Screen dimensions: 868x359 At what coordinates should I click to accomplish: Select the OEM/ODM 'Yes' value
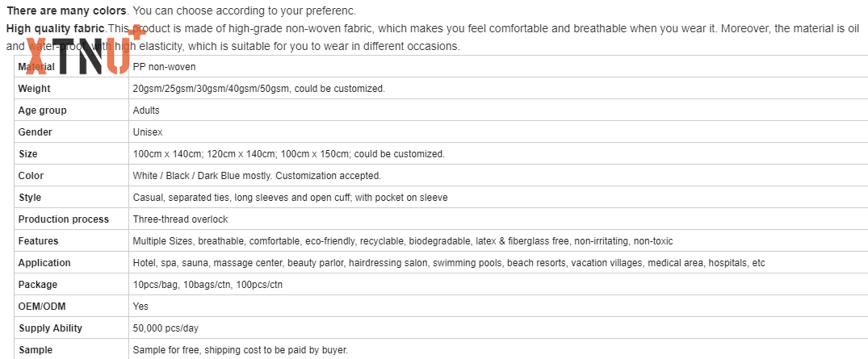[x=140, y=307]
